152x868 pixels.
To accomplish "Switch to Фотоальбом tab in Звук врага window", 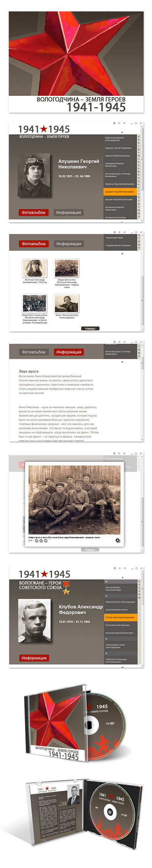I will point(34,352).
